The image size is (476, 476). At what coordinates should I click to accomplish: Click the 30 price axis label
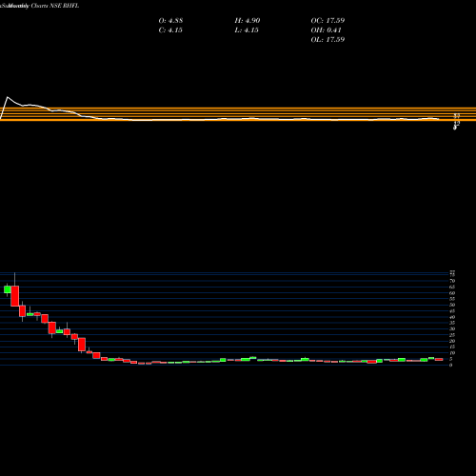452,329
